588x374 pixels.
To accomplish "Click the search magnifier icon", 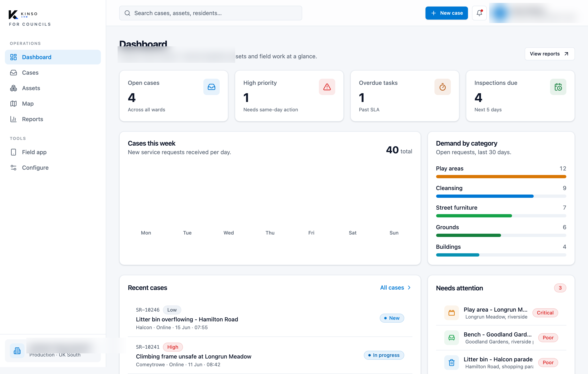I will pyautogui.click(x=127, y=13).
